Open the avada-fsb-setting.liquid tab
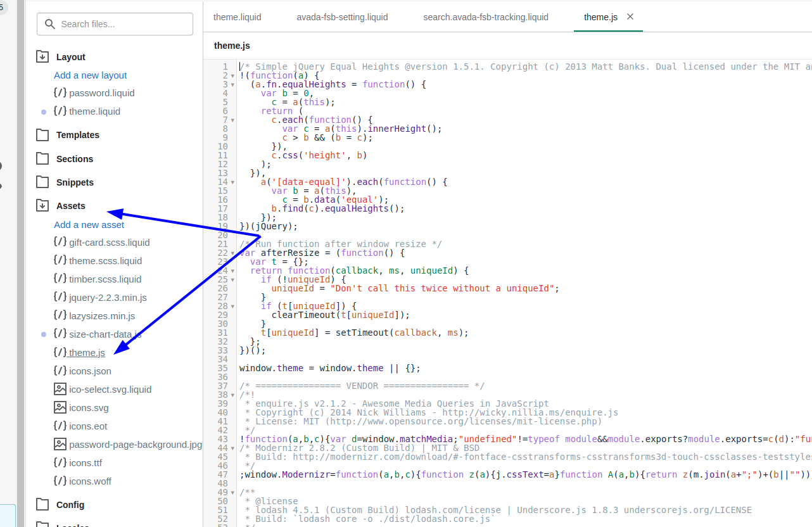812x527 pixels. [x=342, y=17]
